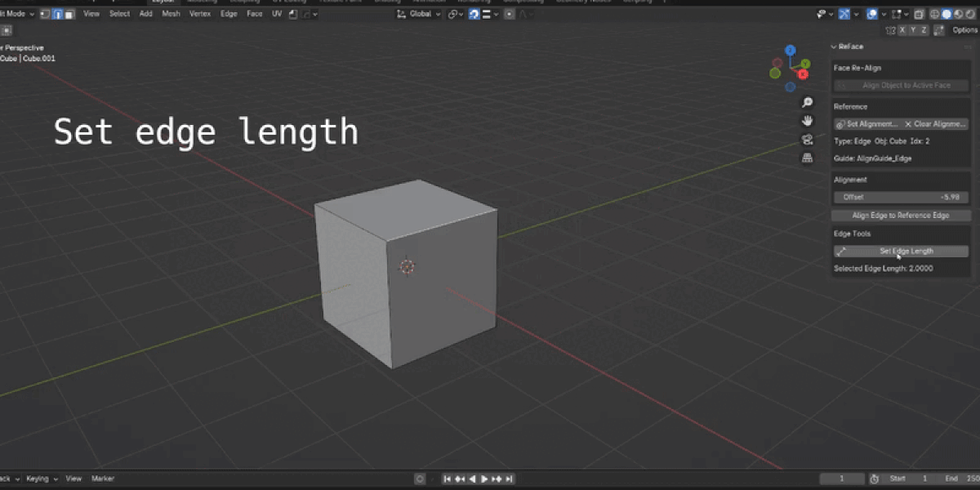Toggle X axis mirror

click(902, 30)
